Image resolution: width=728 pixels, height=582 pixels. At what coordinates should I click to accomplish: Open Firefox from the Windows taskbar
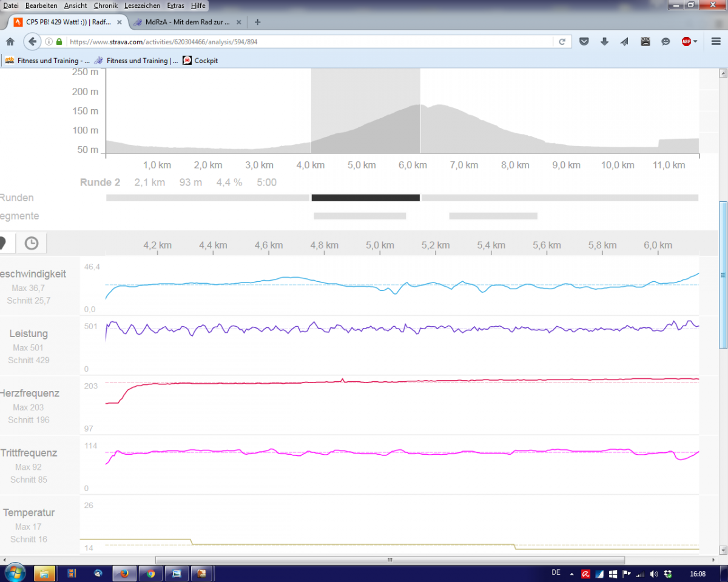[124, 573]
